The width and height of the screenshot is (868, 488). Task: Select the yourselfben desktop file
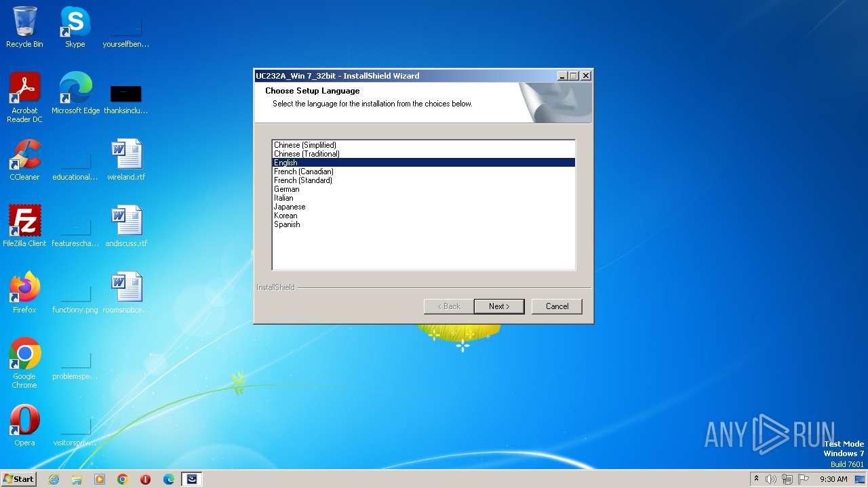[126, 31]
